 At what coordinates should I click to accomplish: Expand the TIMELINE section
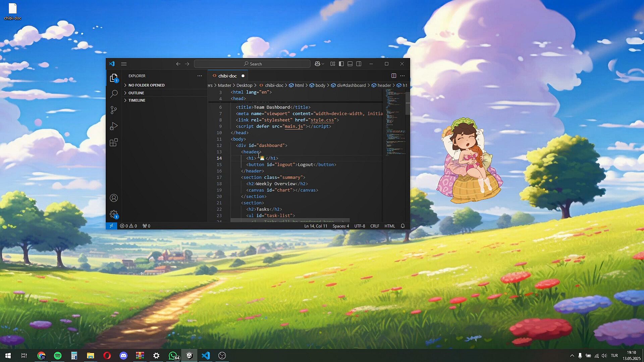137,100
